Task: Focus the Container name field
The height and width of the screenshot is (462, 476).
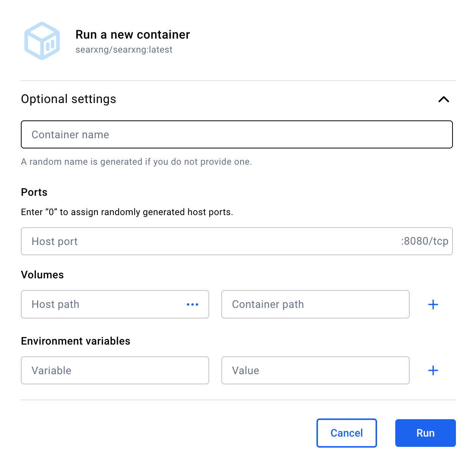Action: coord(236,134)
